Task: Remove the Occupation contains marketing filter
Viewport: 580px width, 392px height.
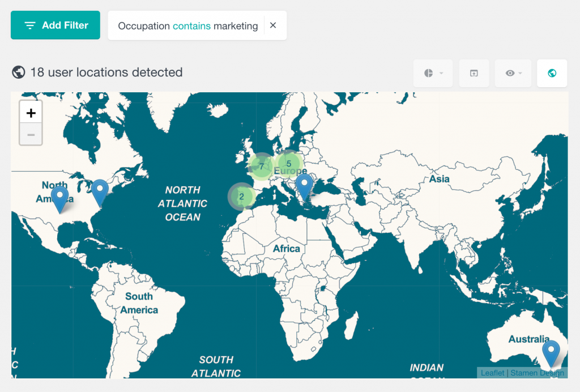Action: tap(273, 25)
